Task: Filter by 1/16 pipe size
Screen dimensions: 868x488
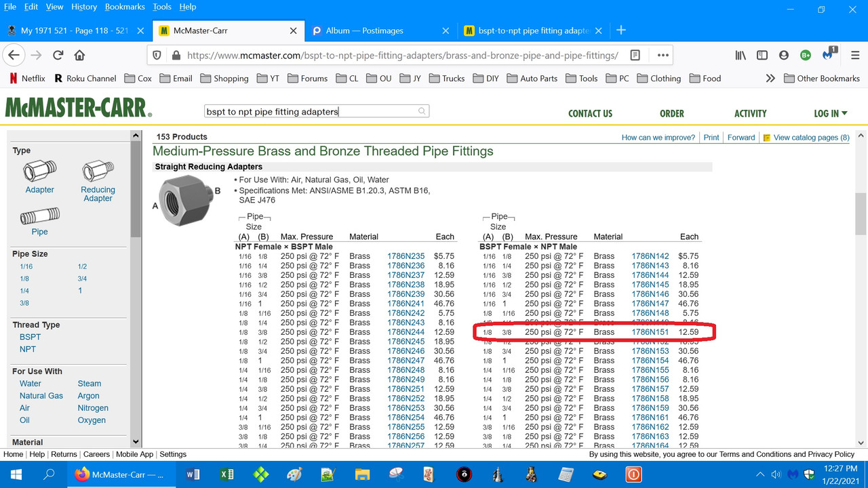Action: pyautogui.click(x=26, y=266)
